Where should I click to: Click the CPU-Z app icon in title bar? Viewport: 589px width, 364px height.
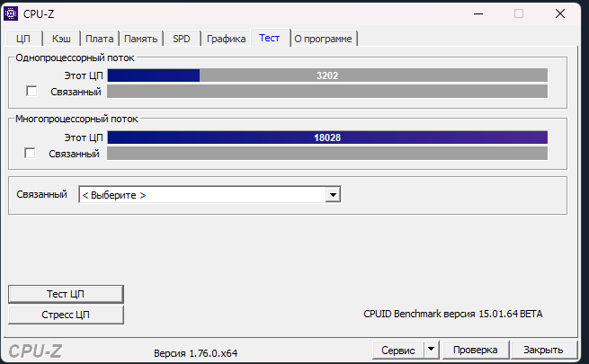pos(11,13)
